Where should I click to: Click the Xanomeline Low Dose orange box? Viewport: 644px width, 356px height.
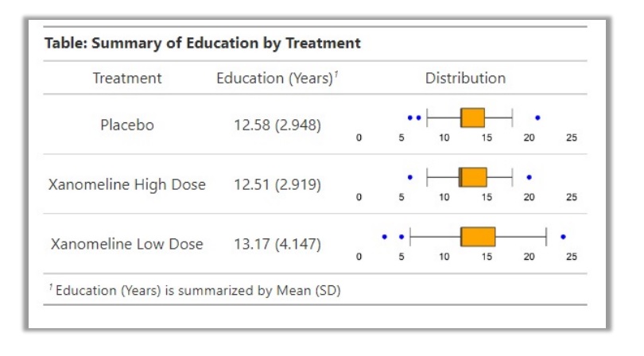(478, 237)
